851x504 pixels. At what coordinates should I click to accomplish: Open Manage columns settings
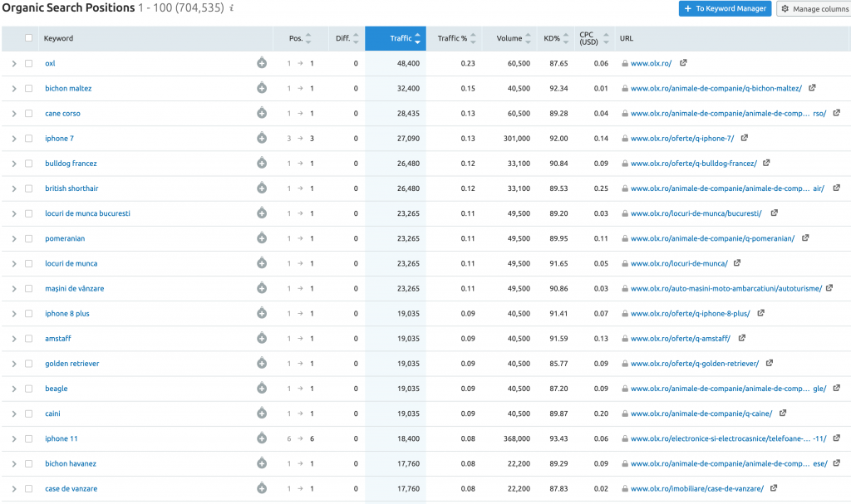click(x=814, y=8)
